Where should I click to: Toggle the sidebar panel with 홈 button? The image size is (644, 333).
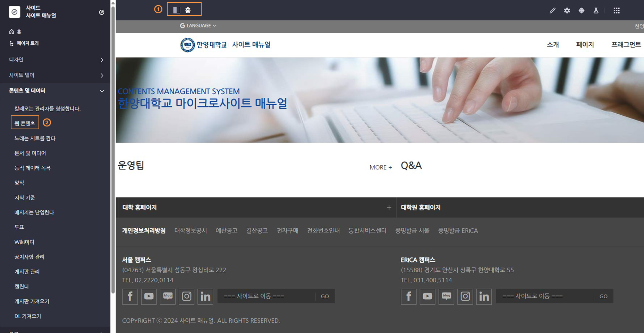pyautogui.click(x=184, y=10)
